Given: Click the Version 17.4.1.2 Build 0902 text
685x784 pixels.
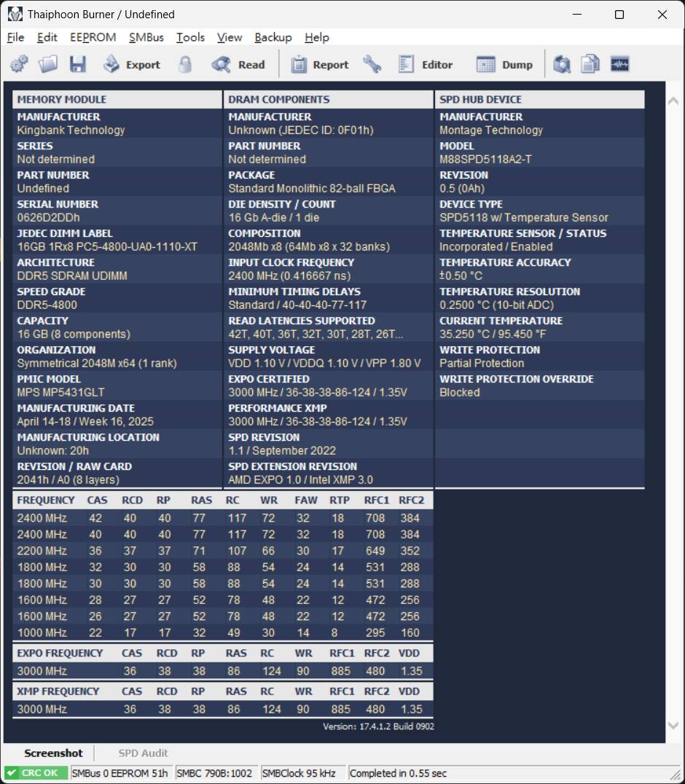Looking at the screenshot, I should (378, 726).
